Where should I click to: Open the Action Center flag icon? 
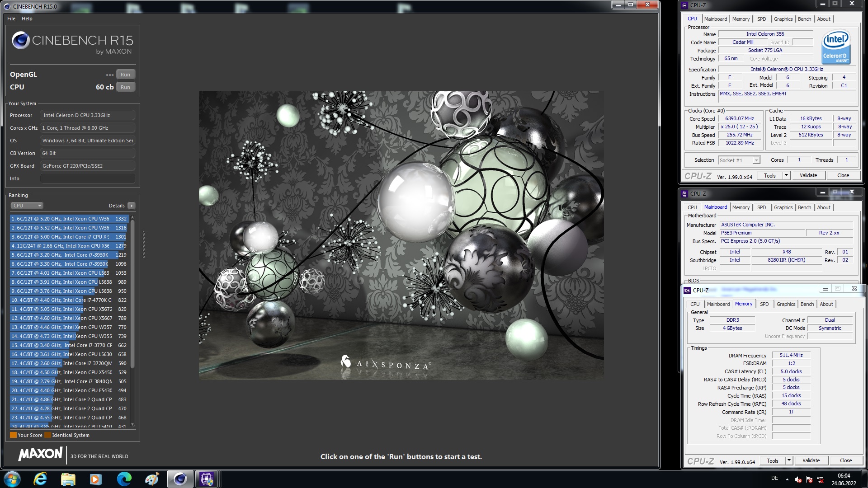click(x=809, y=479)
